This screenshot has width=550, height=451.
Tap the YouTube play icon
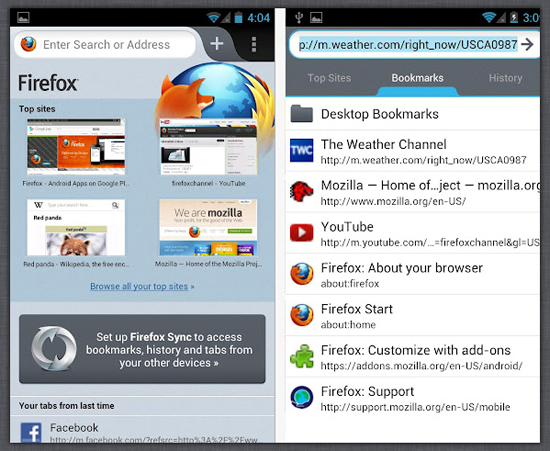tap(302, 233)
